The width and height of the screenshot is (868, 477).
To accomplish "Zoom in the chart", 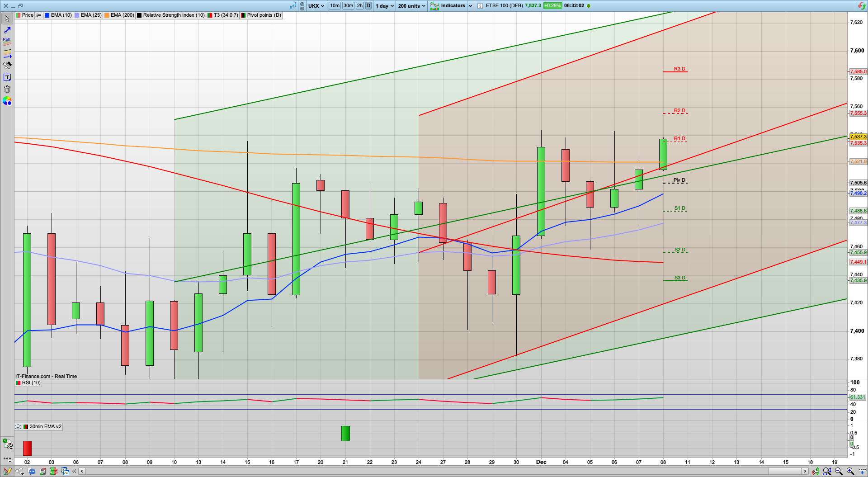I will point(850,471).
